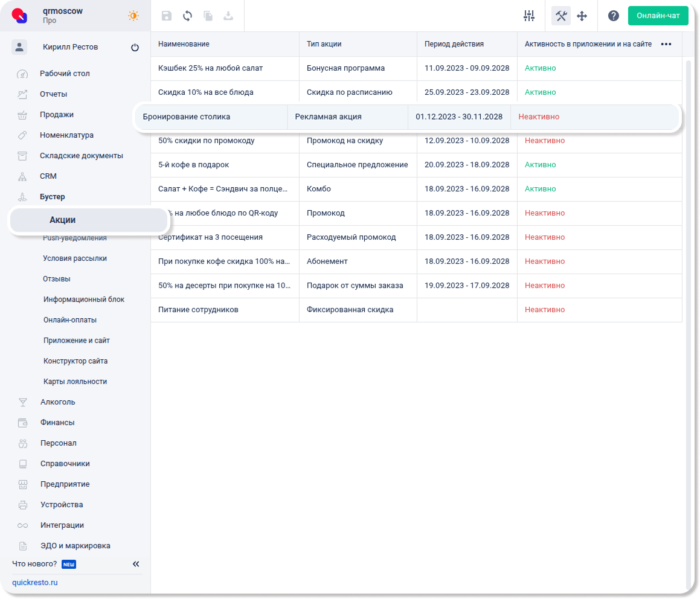
Task: Open the Push-уведомления submenu item
Action: (75, 238)
